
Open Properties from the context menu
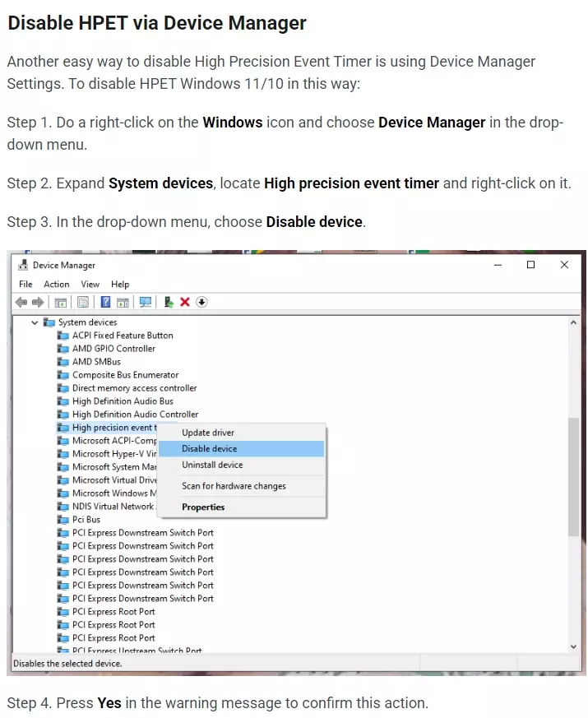point(241,507)
